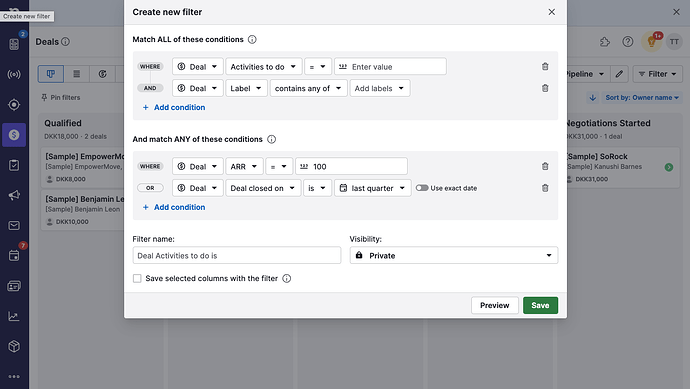Remove the ARR condition using trash icon
Image resolution: width=690 pixels, height=389 pixels.
(545, 166)
